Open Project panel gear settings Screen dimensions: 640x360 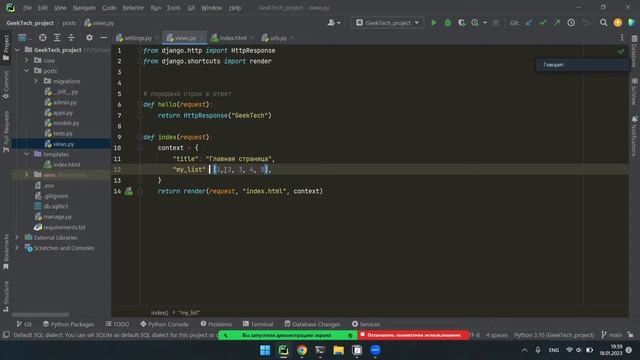[x=89, y=38]
